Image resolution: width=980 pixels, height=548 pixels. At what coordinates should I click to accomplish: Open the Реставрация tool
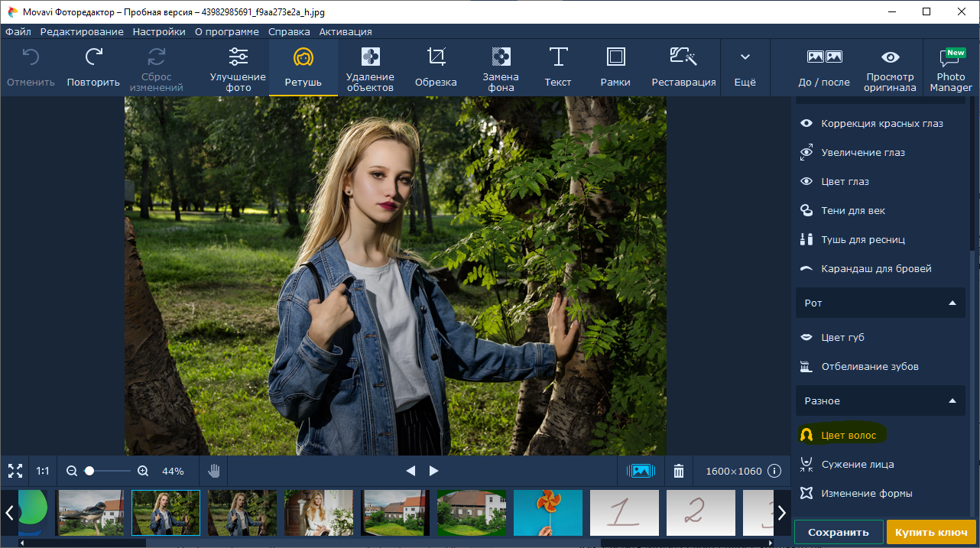[x=683, y=67]
